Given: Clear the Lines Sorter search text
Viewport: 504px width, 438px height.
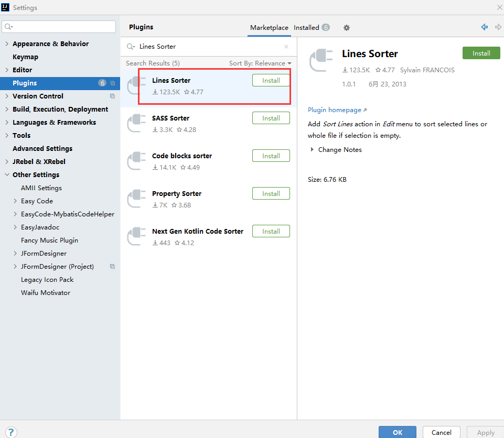Looking at the screenshot, I should coord(286,47).
